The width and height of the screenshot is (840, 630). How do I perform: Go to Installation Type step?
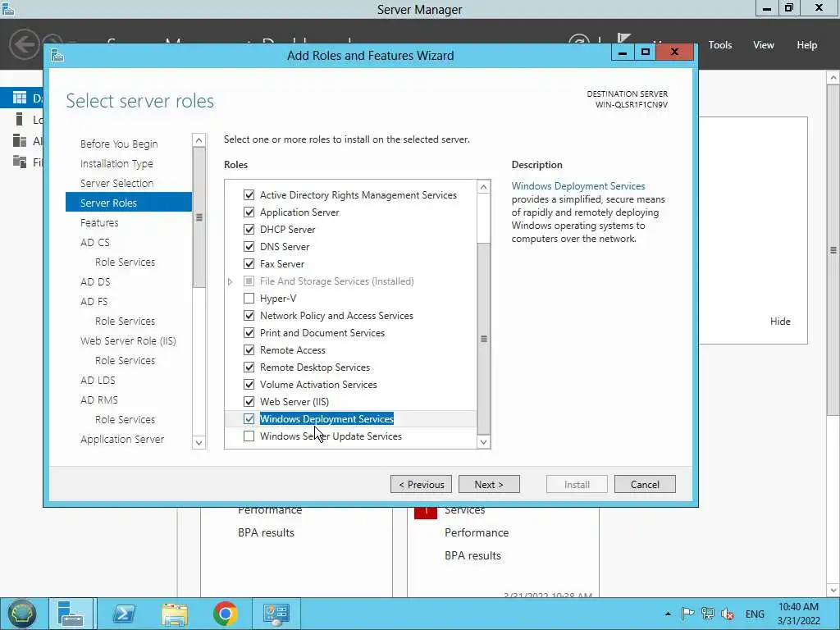click(x=116, y=163)
